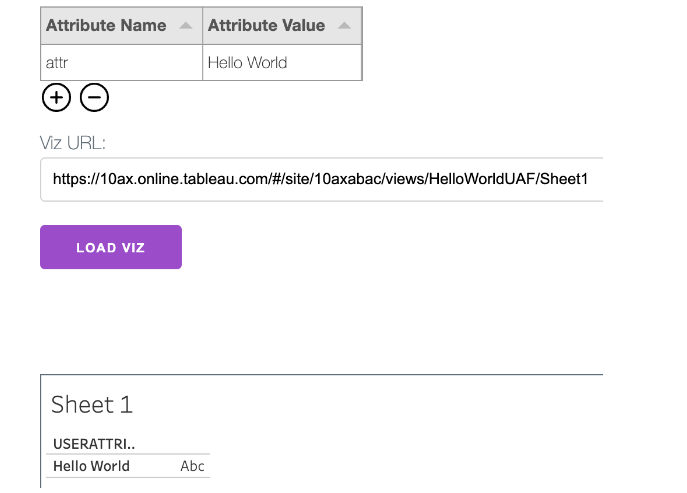Viewport: 687px width, 493px height.
Task: Edit the 'Hello World' attribute value cell
Action: click(x=280, y=62)
